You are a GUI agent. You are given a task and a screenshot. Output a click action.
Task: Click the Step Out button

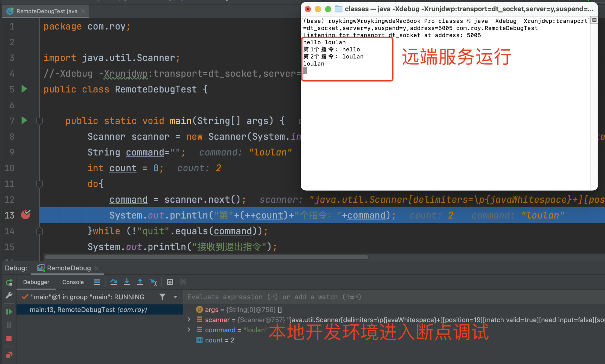[140, 282]
